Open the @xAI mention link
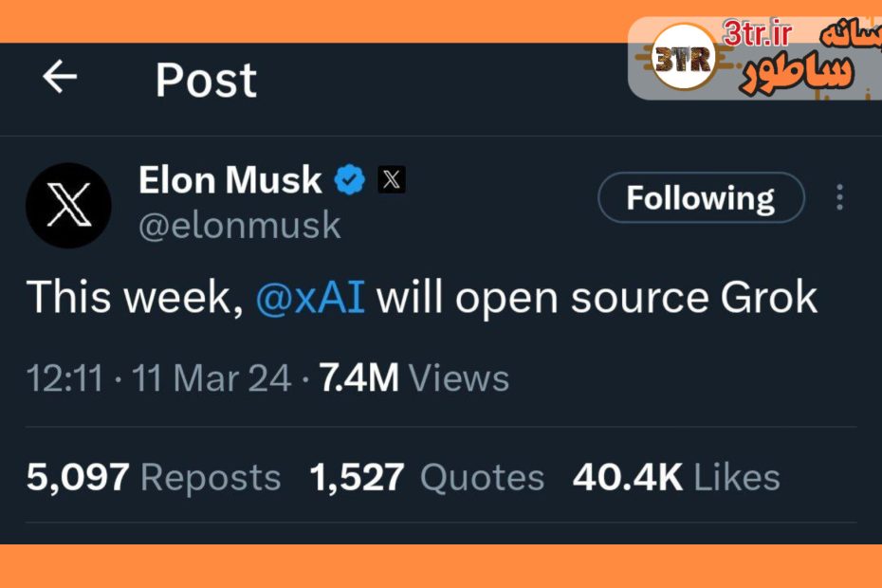882x588 pixels. (310, 298)
